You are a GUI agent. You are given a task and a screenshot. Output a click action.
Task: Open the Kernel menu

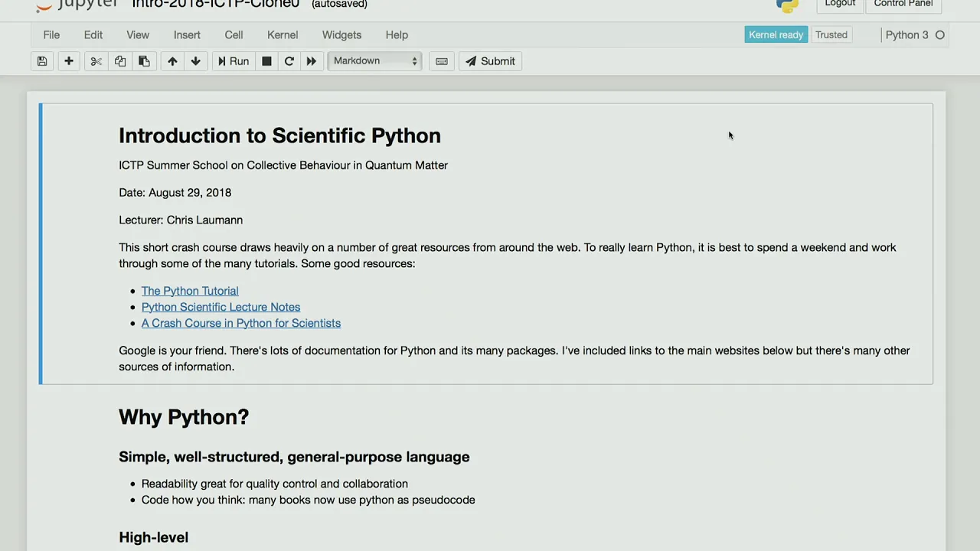point(283,34)
